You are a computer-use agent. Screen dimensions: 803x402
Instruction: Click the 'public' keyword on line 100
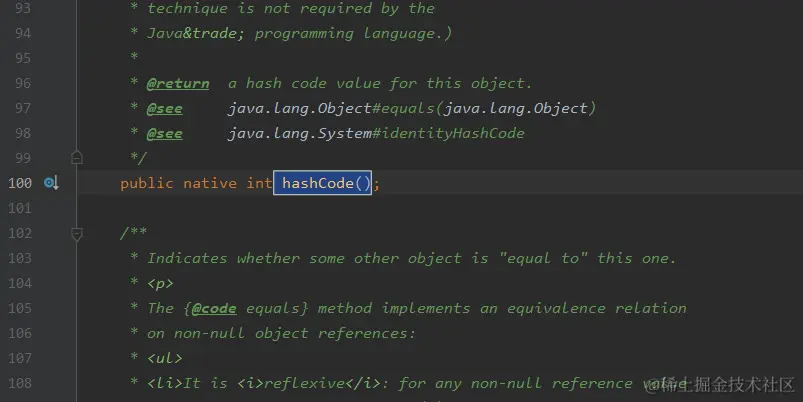(147, 183)
